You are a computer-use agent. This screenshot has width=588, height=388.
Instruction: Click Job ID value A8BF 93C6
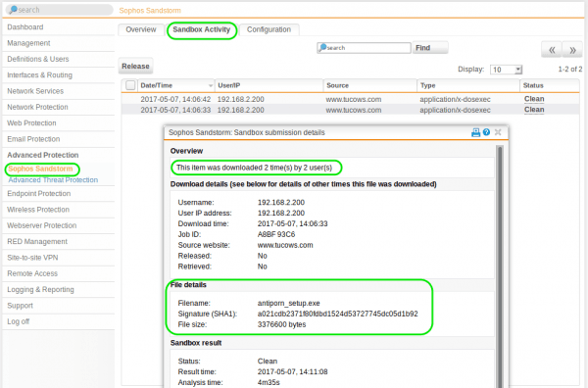(276, 234)
